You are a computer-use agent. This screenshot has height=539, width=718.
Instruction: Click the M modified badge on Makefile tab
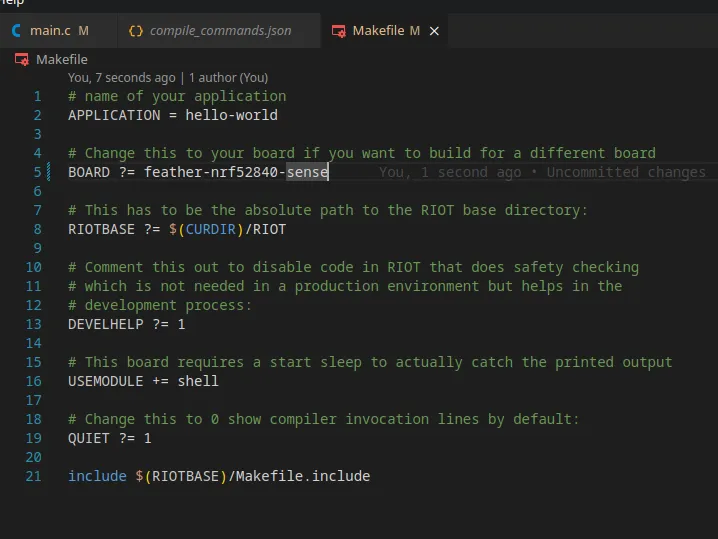tap(415, 31)
